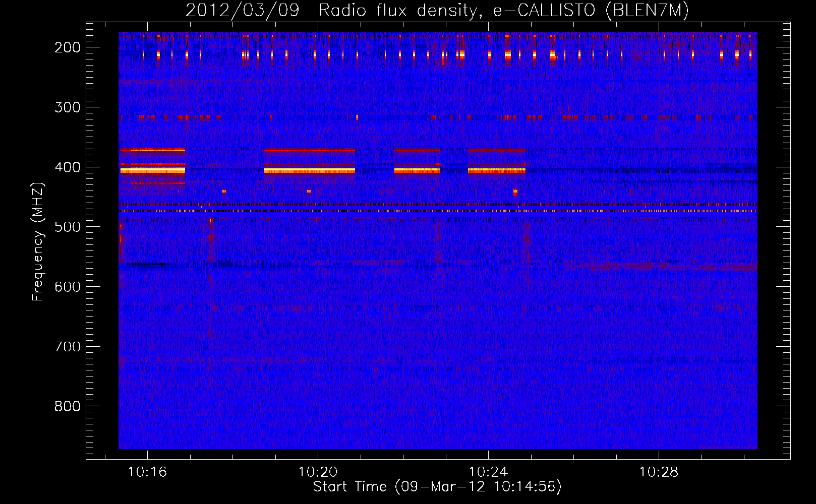This screenshot has height=504, width=816.
Task: Click the 10:24 time tick label
Action: point(488,472)
